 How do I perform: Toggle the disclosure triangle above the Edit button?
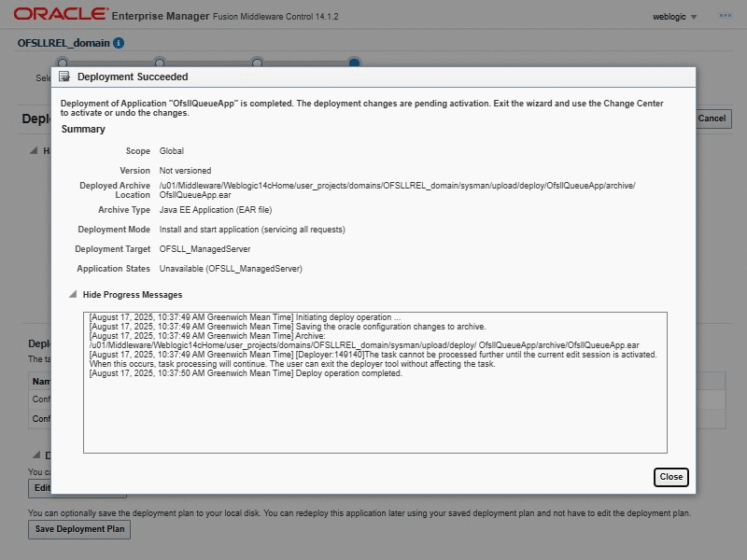click(34, 455)
